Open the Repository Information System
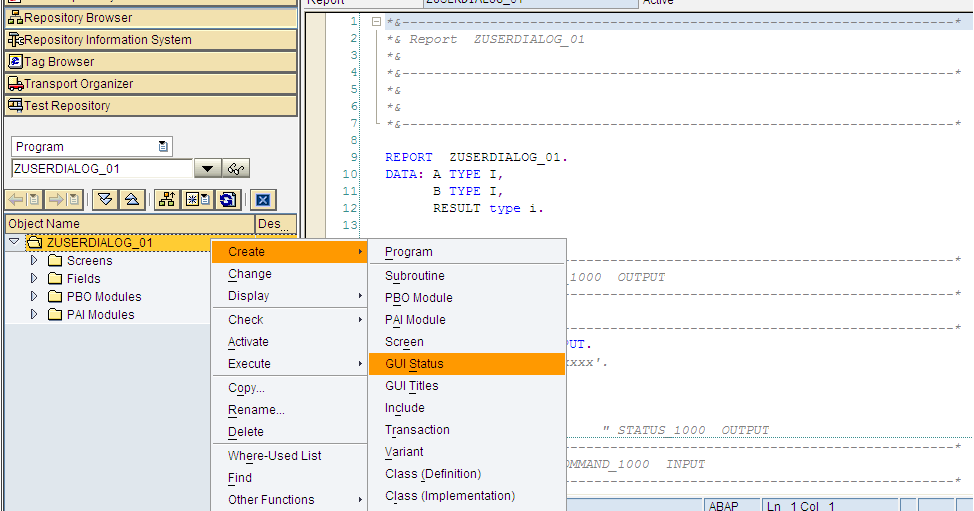Viewport: 974px width, 511px height. click(151, 40)
